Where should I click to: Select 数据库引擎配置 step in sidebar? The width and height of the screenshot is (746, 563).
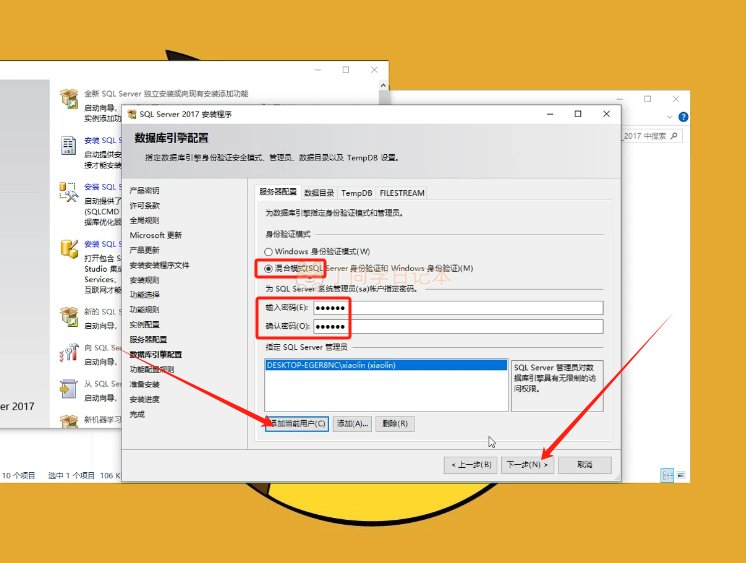coord(156,355)
